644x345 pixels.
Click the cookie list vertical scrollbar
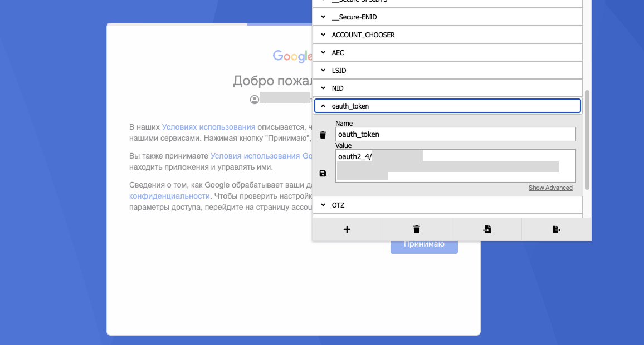(587, 140)
